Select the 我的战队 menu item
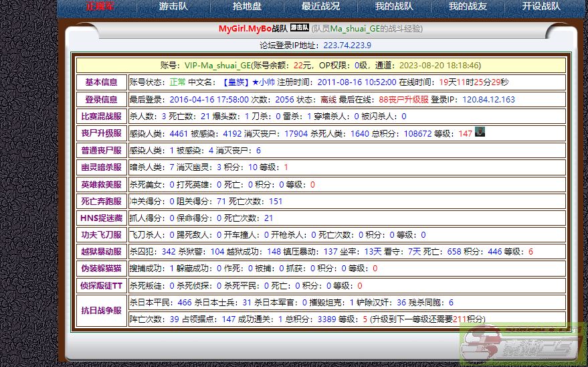This screenshot has height=367, width=588. [393, 7]
